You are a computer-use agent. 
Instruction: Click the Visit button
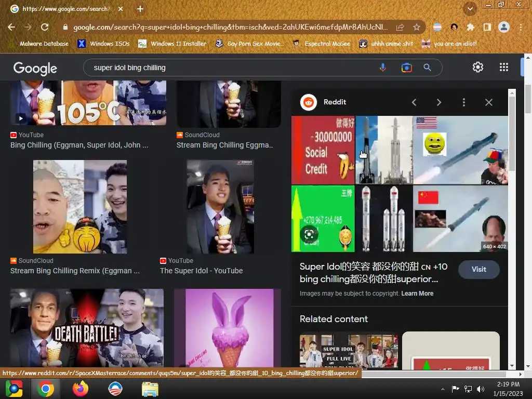[478, 270]
